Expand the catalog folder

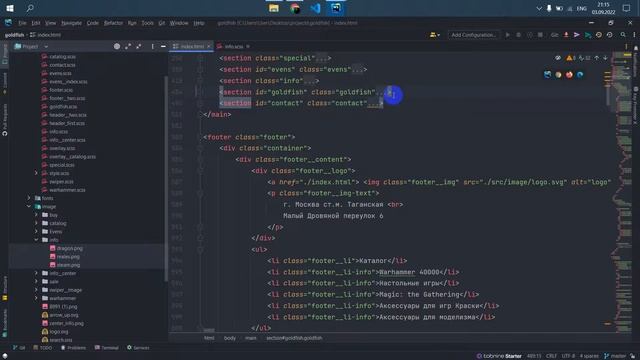click(36, 223)
